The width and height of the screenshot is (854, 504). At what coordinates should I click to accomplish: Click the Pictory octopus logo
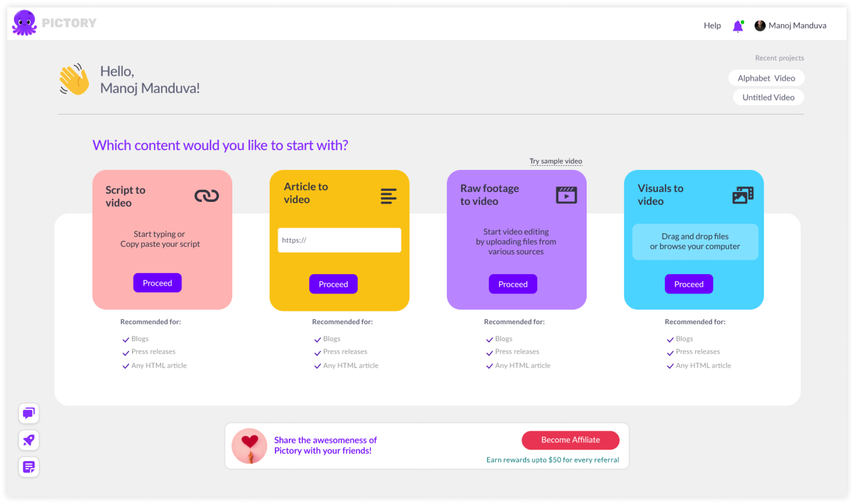coord(24,23)
